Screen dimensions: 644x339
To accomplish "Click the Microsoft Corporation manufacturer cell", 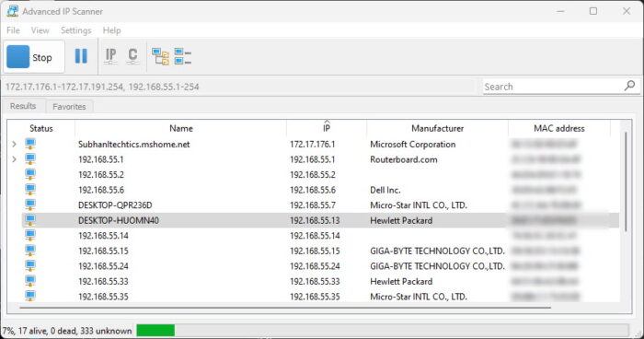I will tap(413, 145).
